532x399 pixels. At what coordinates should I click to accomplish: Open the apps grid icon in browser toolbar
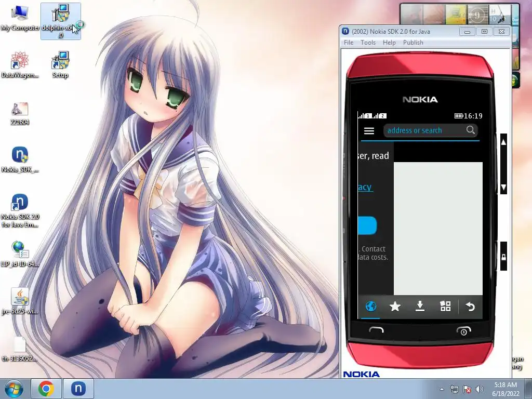tap(445, 307)
